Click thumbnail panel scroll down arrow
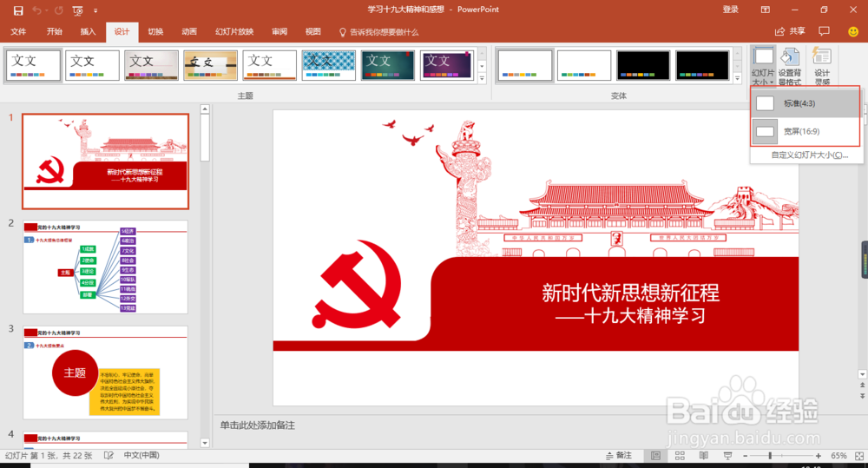The height and width of the screenshot is (468, 868). pyautogui.click(x=205, y=443)
